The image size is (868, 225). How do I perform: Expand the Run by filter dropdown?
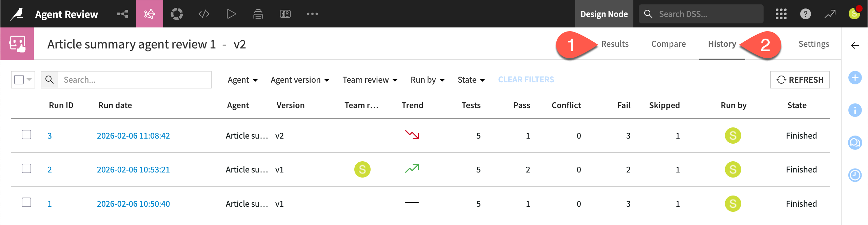[x=427, y=80]
